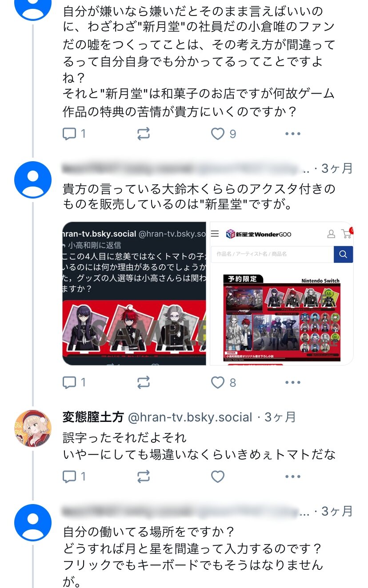The image size is (368, 588).
Task: Repost the first post about 新月堂
Action: coord(144,134)
